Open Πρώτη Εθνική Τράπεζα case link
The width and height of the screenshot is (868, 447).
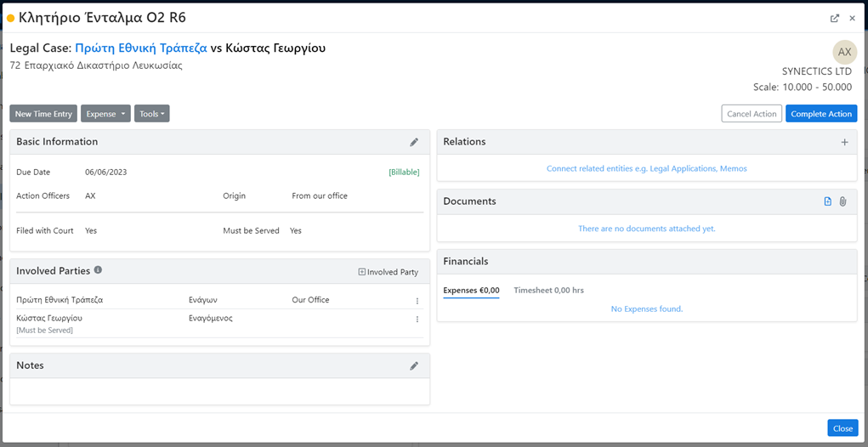141,48
